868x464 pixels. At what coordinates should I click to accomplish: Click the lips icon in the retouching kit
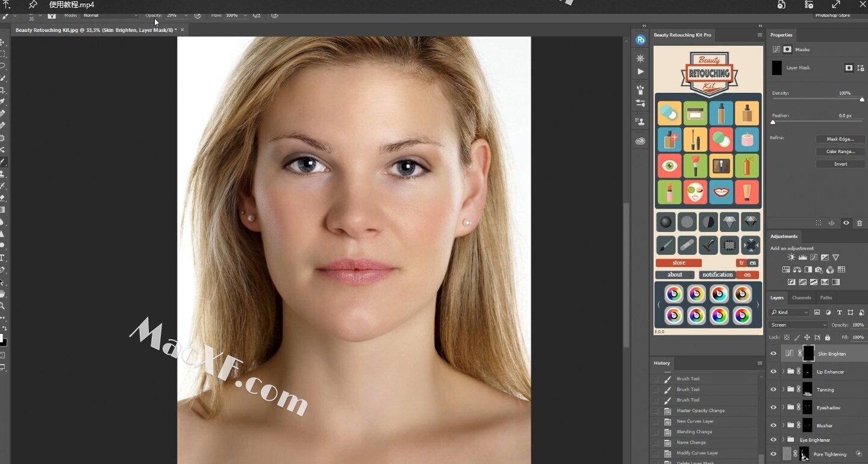click(x=721, y=192)
